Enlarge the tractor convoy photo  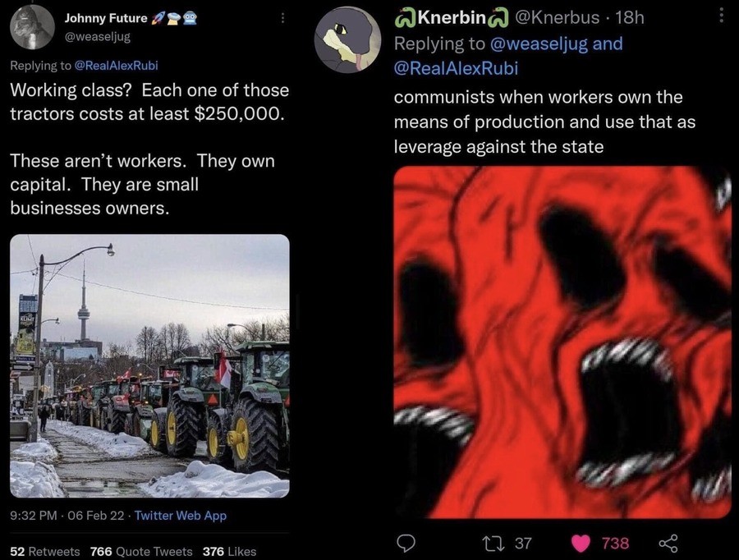(149, 365)
